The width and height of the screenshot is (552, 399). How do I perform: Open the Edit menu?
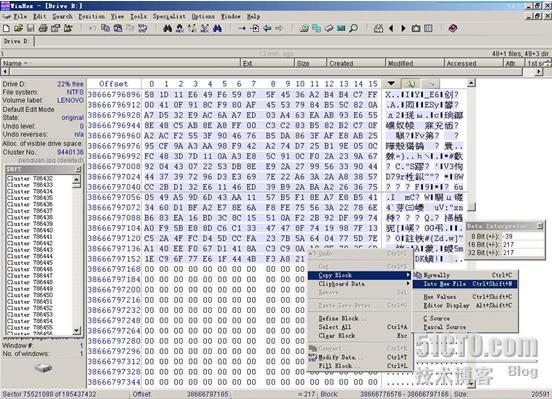[x=39, y=17]
